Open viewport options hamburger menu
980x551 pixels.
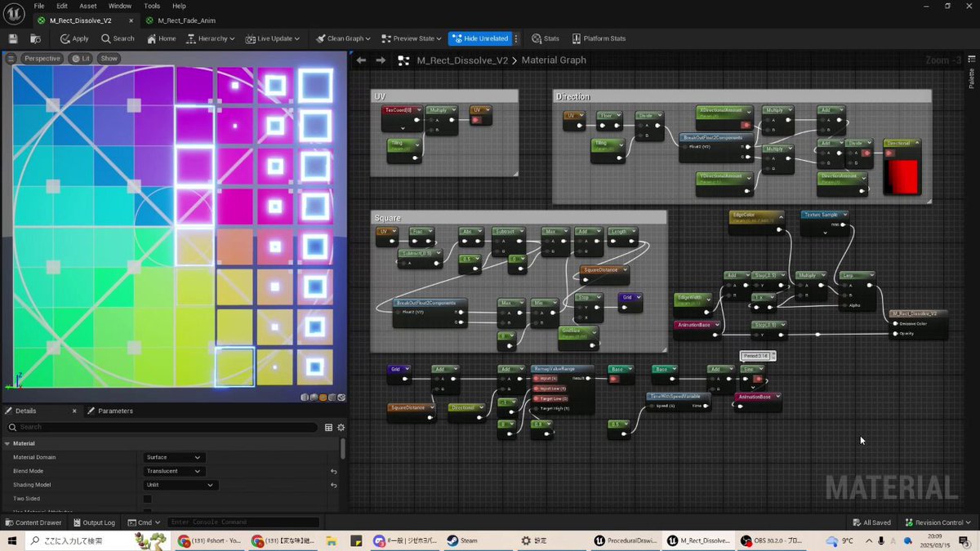point(11,59)
